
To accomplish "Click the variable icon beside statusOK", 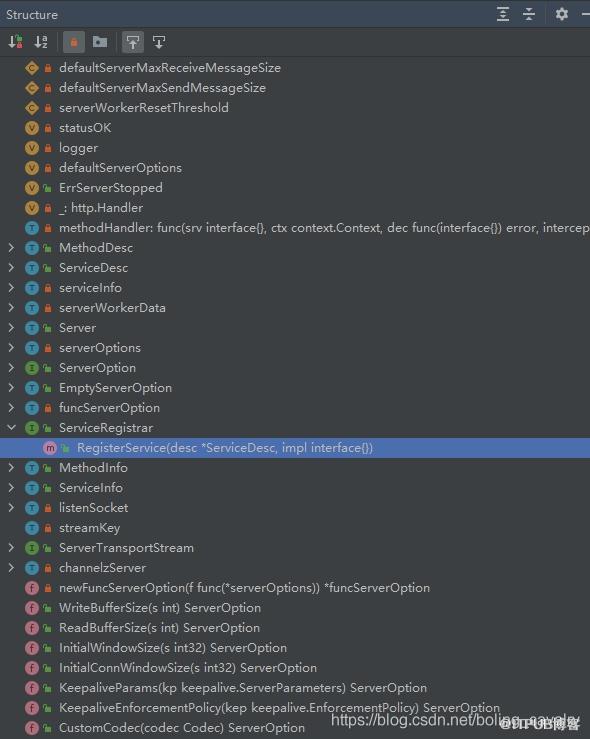I will pyautogui.click(x=32, y=128).
